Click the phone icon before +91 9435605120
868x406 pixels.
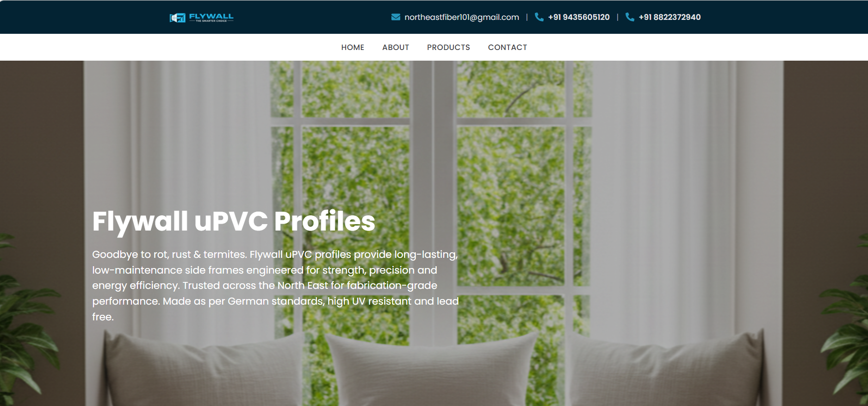click(539, 17)
